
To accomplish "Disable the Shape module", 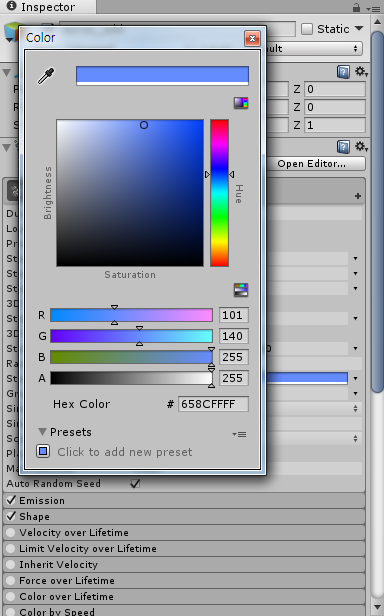I will click(x=11, y=516).
